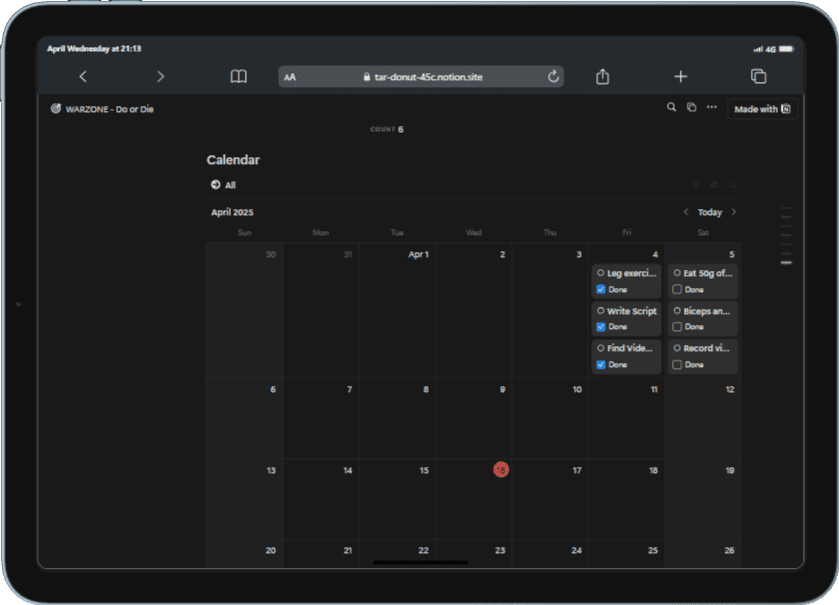Check Done for Eat 50g task
Screen dimensions: 839x605
[x=677, y=289]
